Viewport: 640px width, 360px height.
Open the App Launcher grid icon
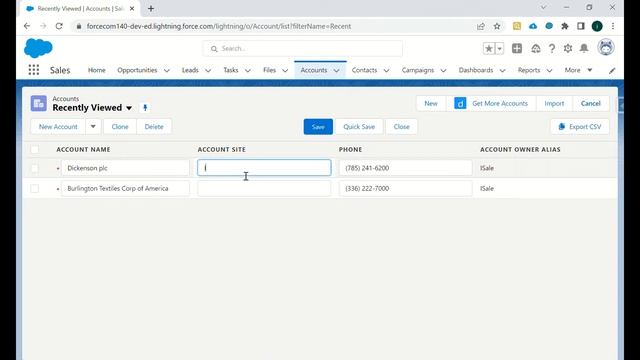34,70
